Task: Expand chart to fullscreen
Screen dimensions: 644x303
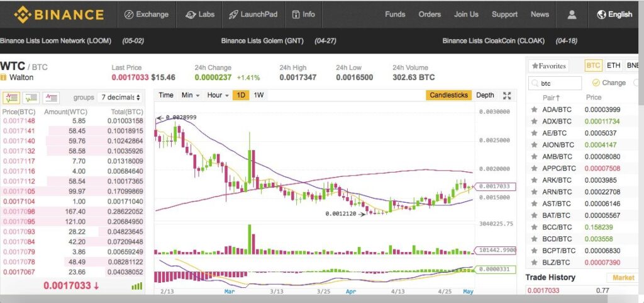Action: 507,95
